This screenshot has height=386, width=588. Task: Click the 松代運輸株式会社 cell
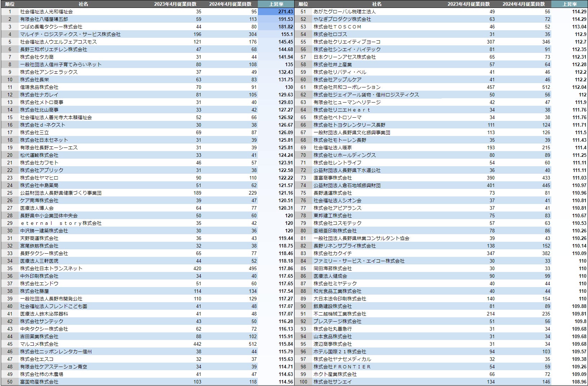point(39,155)
